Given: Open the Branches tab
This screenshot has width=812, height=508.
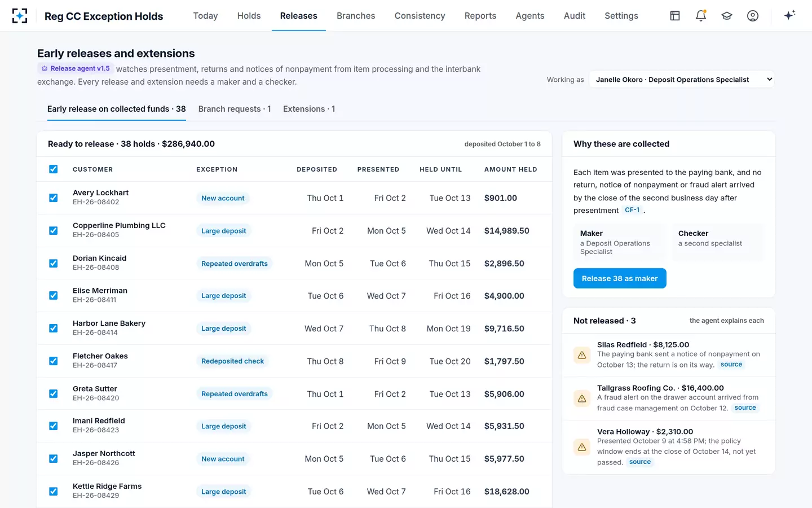Looking at the screenshot, I should [356, 16].
